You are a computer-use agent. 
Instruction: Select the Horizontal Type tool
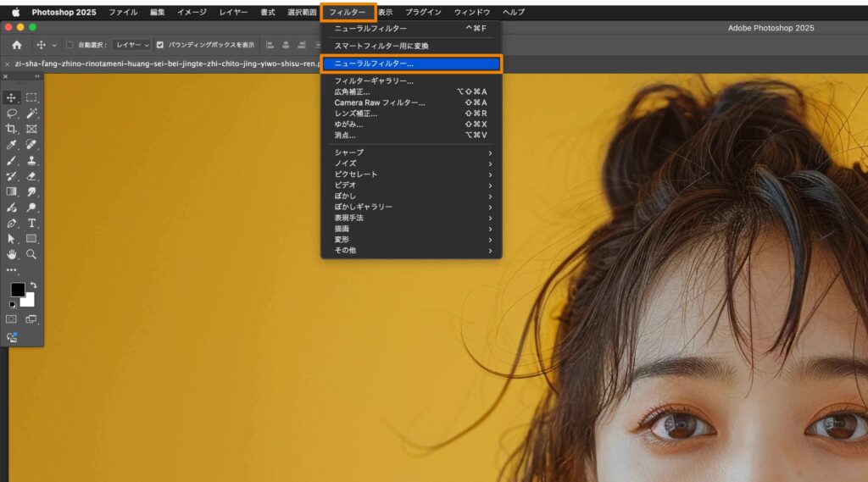click(31, 223)
